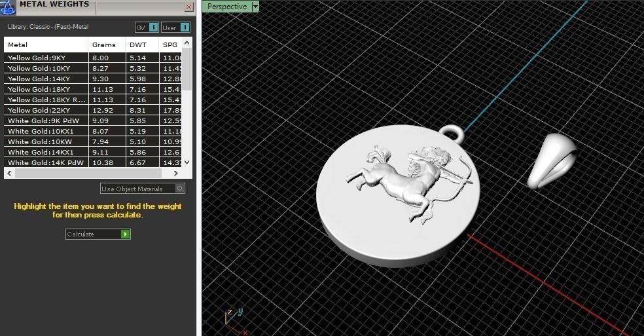Select the White Gold:9K PdW row

point(93,121)
